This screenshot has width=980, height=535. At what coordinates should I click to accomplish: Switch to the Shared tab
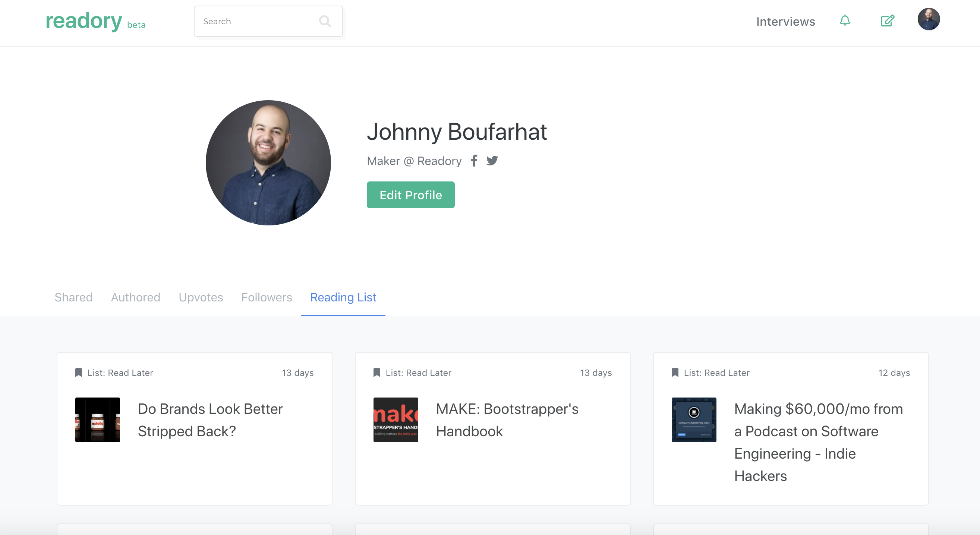(73, 297)
